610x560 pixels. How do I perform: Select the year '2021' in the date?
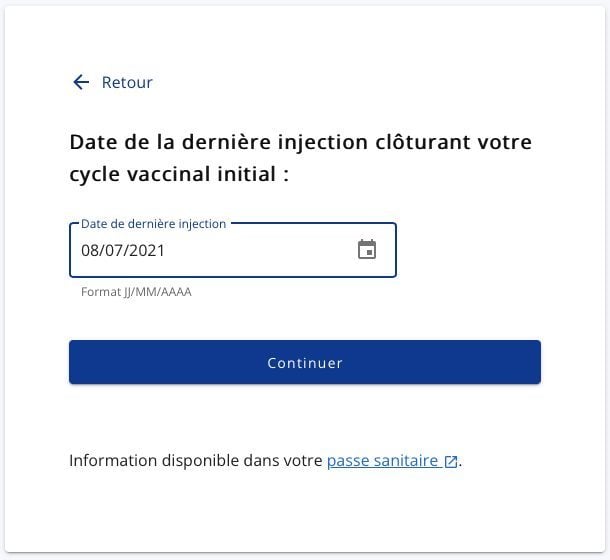tap(147, 250)
